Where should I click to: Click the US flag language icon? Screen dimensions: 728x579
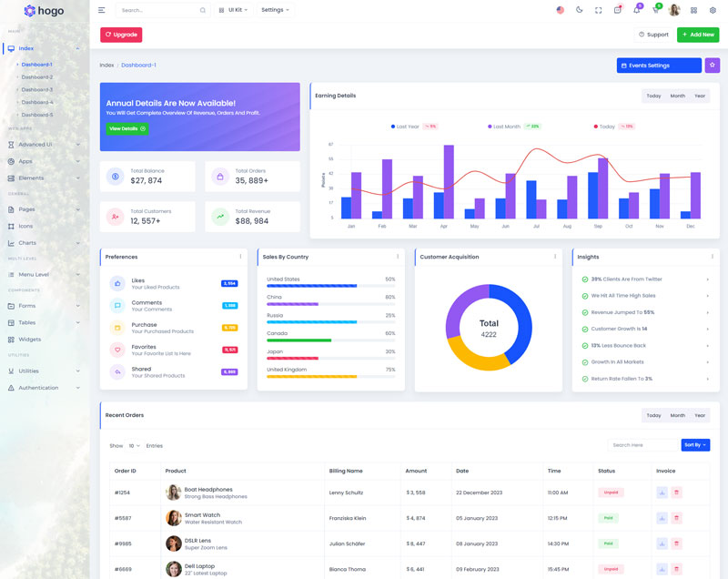coord(560,10)
